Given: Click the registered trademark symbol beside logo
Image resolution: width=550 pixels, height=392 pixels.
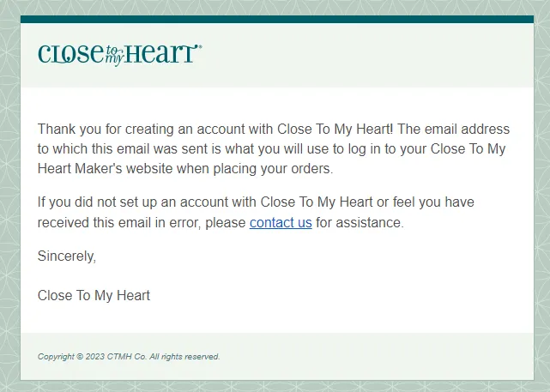Looking at the screenshot, I should pyautogui.click(x=200, y=46).
